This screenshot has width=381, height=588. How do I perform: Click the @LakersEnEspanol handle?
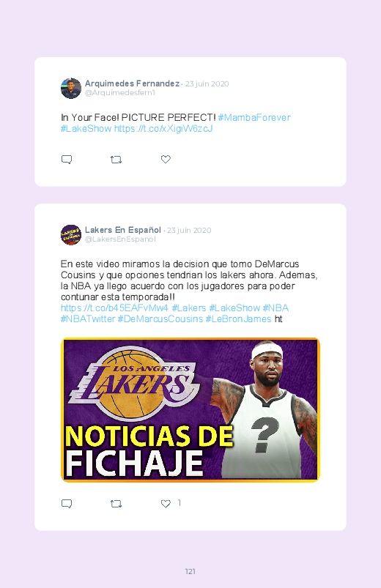coord(120,239)
